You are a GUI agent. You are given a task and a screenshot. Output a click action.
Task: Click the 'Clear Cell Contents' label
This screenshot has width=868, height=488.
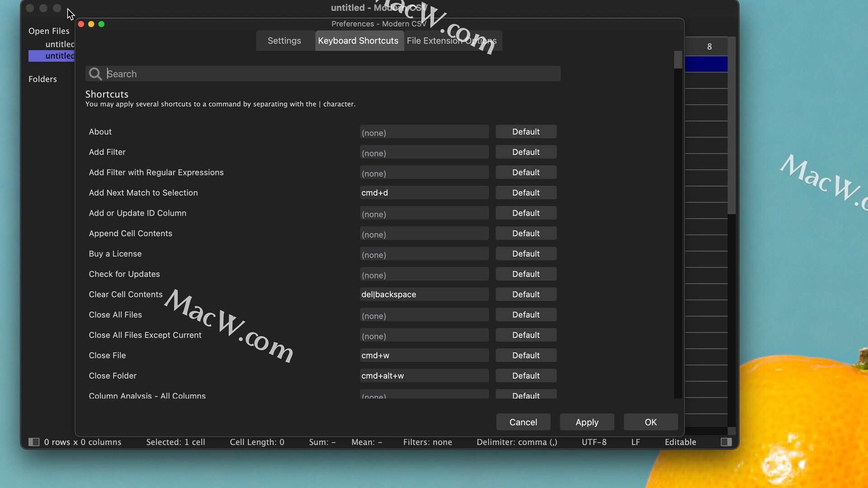[126, 295]
